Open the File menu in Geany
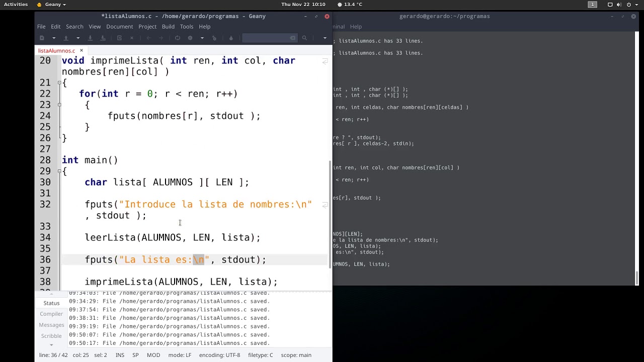 point(41,27)
